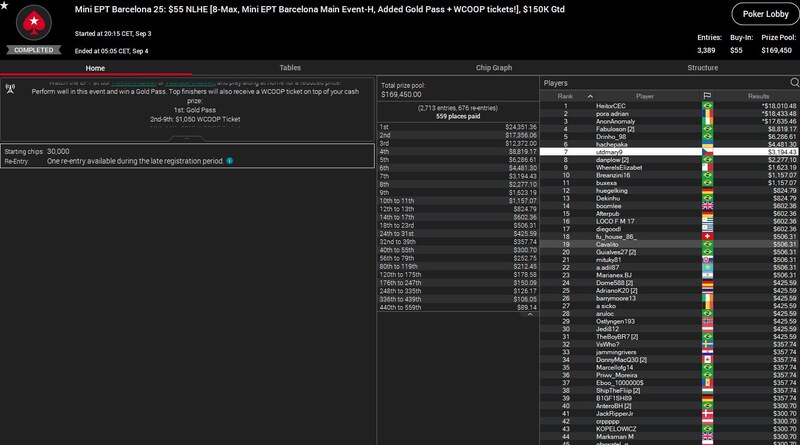Click the broadcast antenna icon

10,89
